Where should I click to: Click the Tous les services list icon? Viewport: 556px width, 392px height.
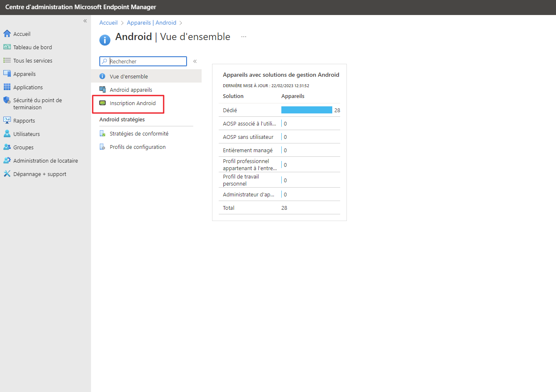tap(7, 60)
